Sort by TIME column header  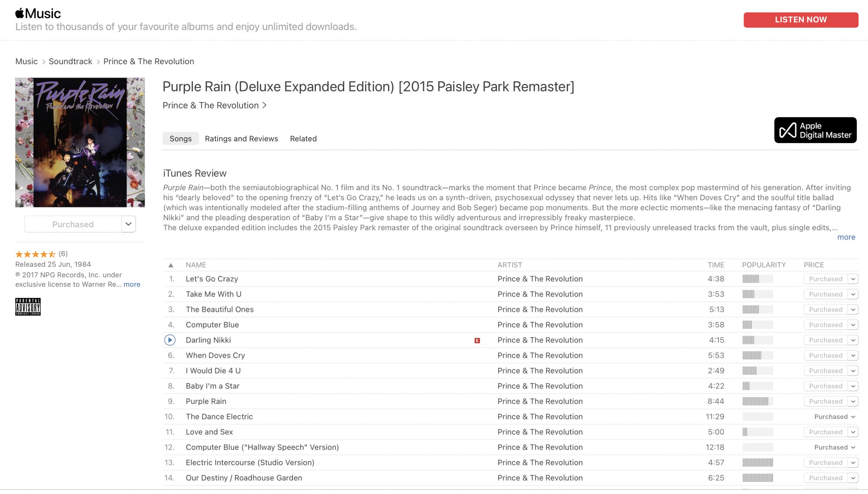(716, 265)
